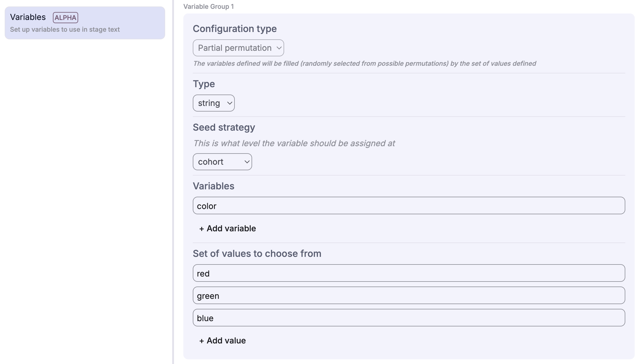Open the Configuration type dropdown

pos(238,48)
